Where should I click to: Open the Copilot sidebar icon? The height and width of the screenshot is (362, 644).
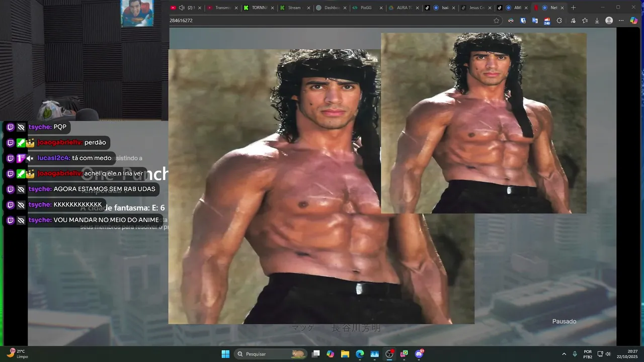pyautogui.click(x=634, y=21)
